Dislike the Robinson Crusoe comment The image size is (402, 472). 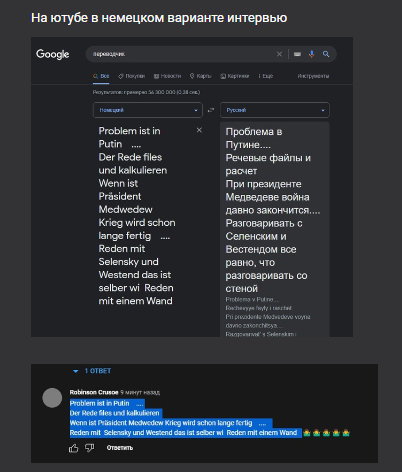pyautogui.click(x=89, y=448)
